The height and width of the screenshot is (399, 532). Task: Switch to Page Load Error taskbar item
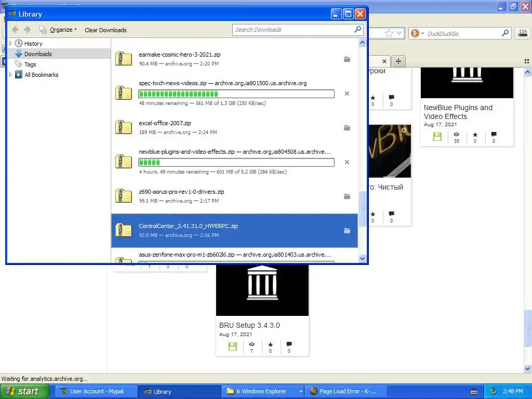pos(345,392)
